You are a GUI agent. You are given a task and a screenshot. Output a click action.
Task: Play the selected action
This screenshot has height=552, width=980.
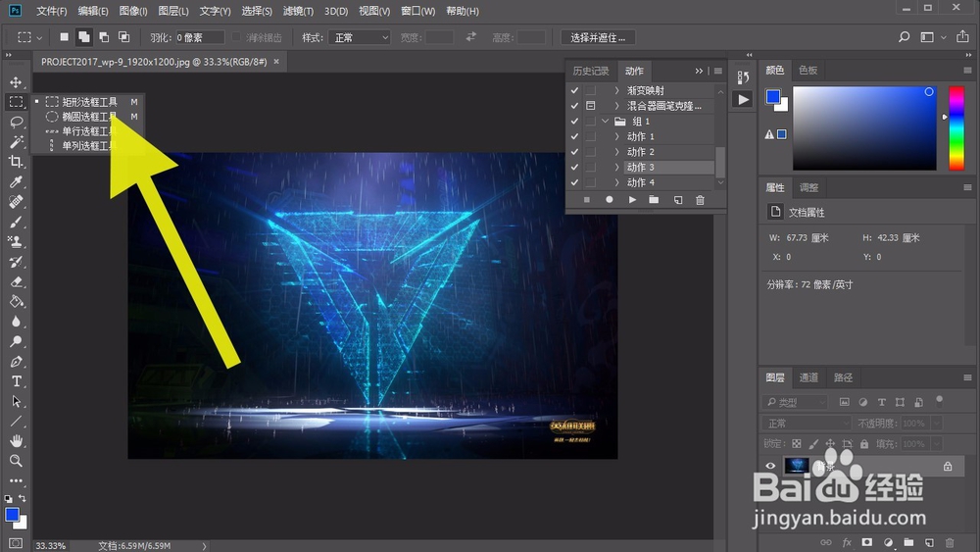632,199
